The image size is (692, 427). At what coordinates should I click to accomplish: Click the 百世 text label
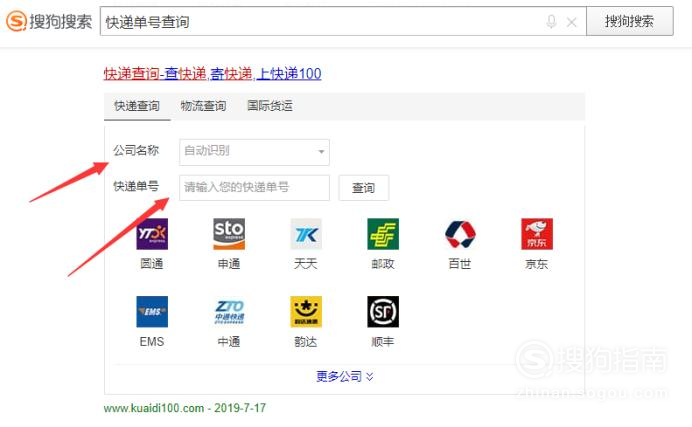[460, 264]
